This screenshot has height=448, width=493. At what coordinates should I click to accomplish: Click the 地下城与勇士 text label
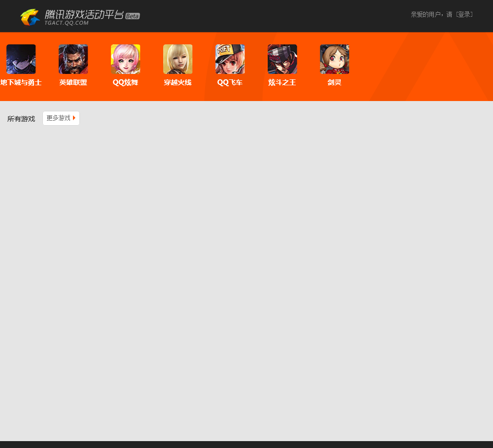[x=21, y=82]
